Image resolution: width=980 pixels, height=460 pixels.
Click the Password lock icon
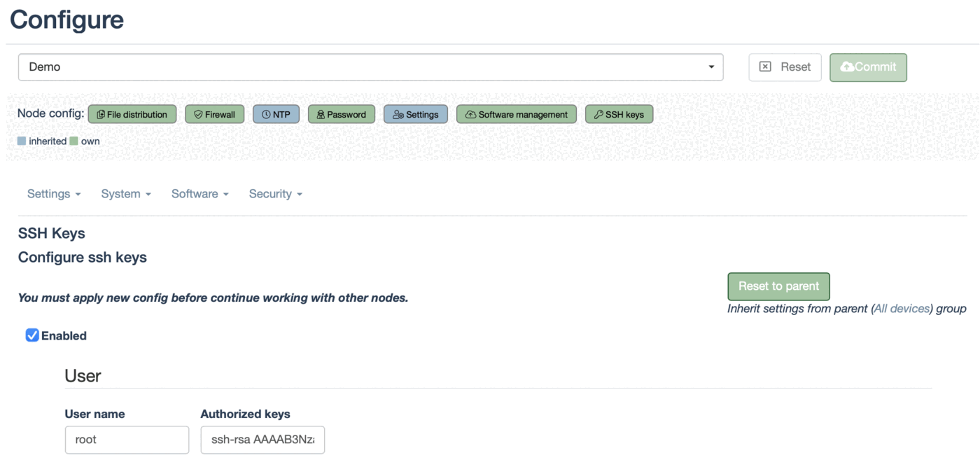[x=321, y=115]
